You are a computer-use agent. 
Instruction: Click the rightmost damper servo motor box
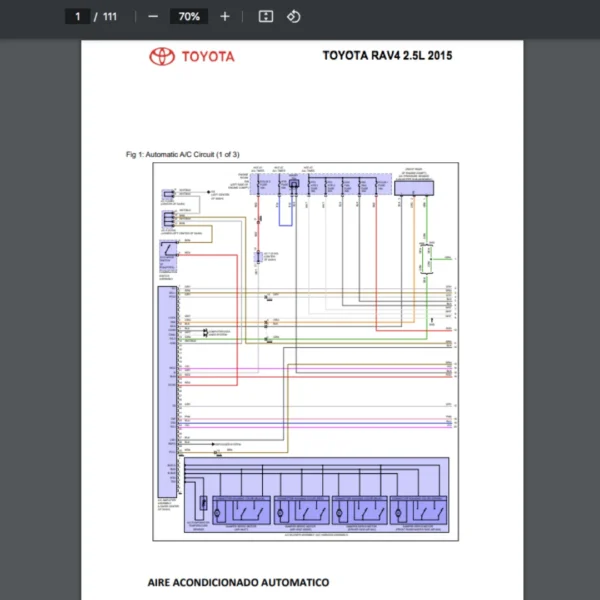[418, 510]
